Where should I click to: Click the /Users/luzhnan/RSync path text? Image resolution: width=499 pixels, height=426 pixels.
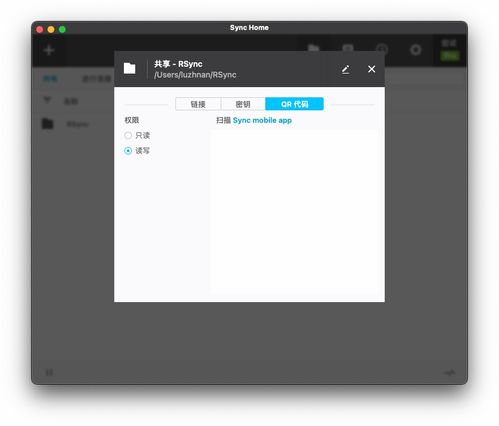[x=195, y=75]
